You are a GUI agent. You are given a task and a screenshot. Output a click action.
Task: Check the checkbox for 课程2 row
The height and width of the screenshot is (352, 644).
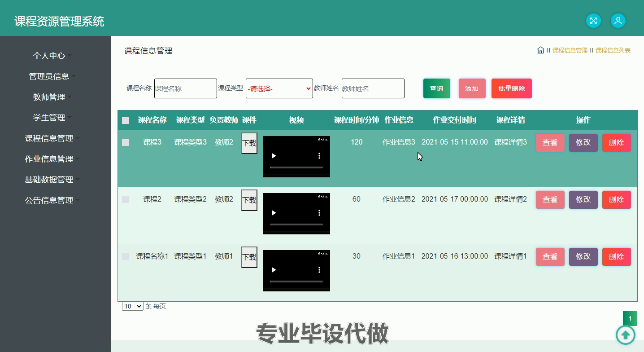(126, 199)
